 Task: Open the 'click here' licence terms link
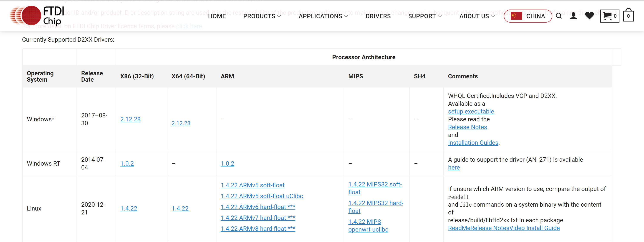[190, 26]
